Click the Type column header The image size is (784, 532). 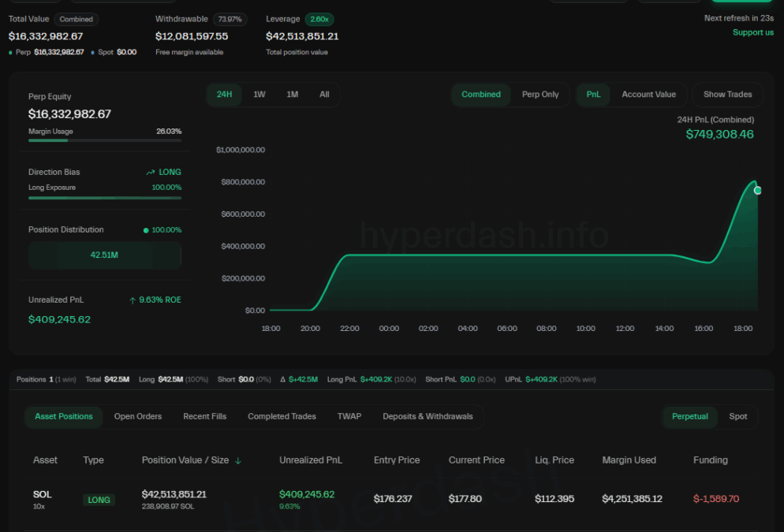pyautogui.click(x=94, y=460)
